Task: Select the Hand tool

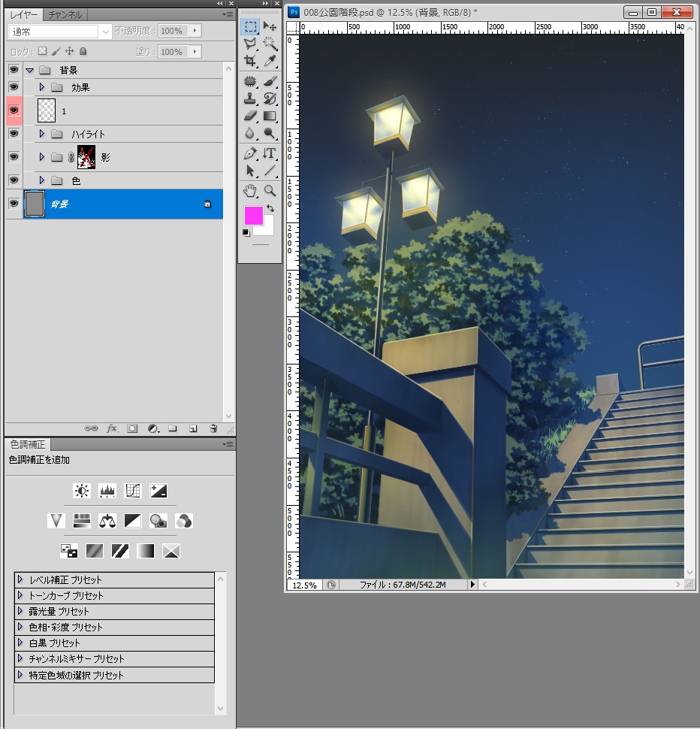Action: [x=250, y=191]
